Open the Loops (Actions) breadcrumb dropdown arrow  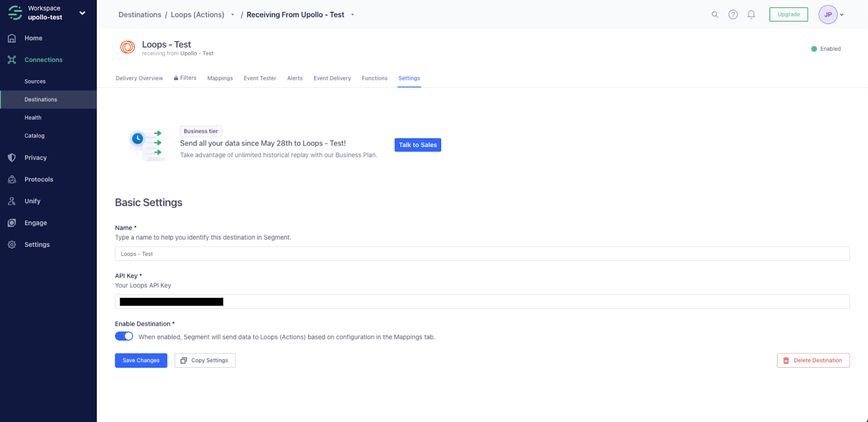coord(233,15)
